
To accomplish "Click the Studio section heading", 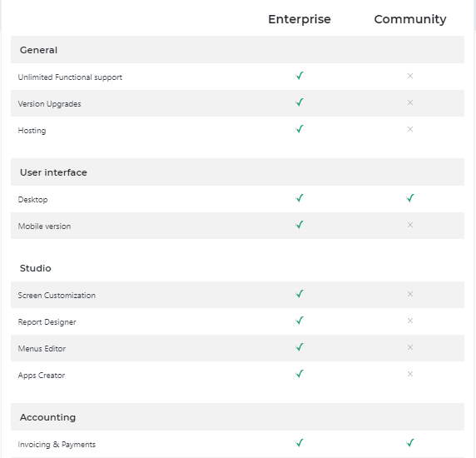I will coord(35,268).
